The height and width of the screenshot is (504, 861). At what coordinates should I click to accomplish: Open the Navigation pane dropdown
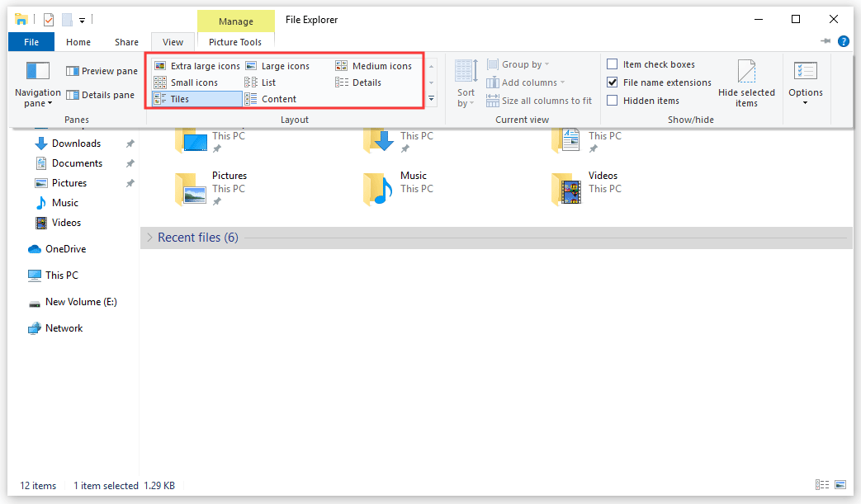(37, 84)
